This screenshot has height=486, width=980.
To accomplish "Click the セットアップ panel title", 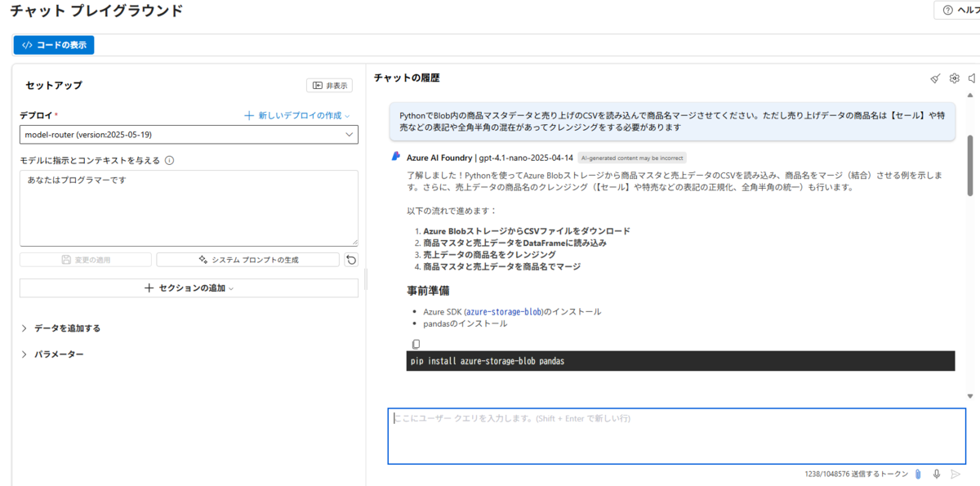I will [54, 85].
